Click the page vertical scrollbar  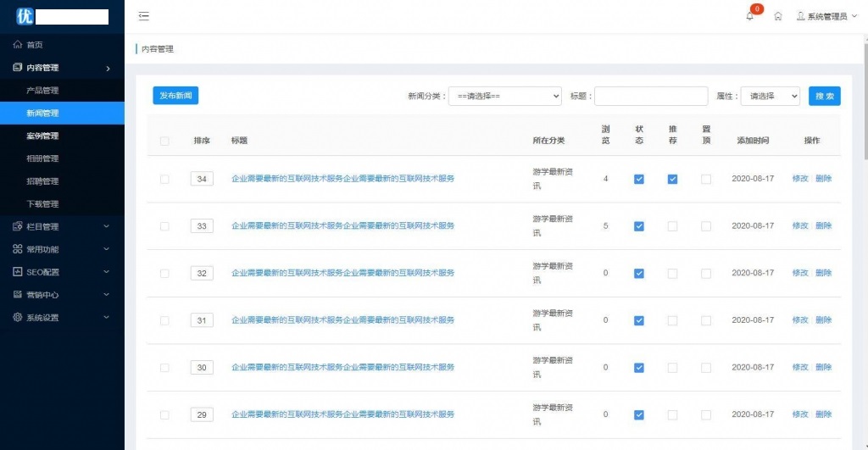[x=864, y=102]
